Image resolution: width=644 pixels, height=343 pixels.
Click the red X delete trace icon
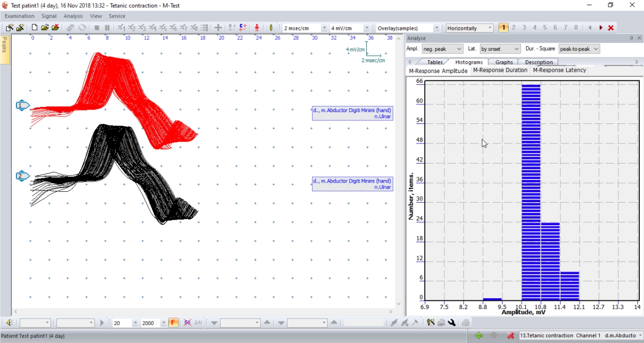coord(611,28)
